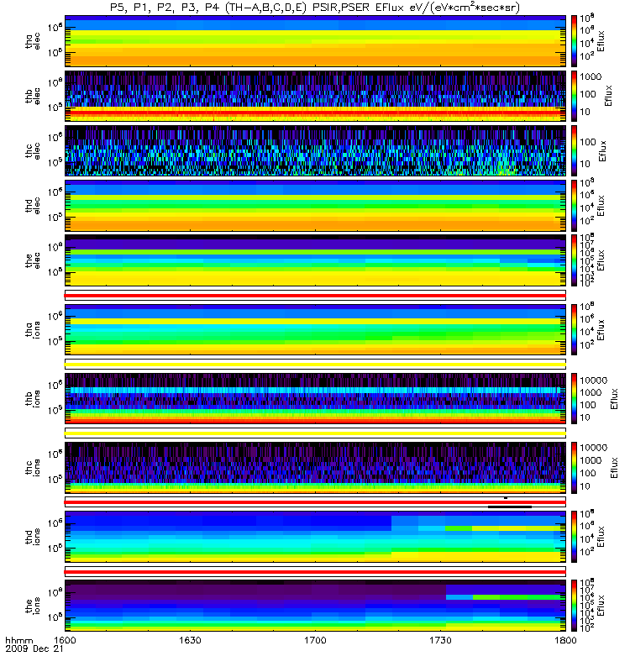630x672 pixels.
Task: Click the thc elec Eflux color bar
Action: click(x=574, y=150)
